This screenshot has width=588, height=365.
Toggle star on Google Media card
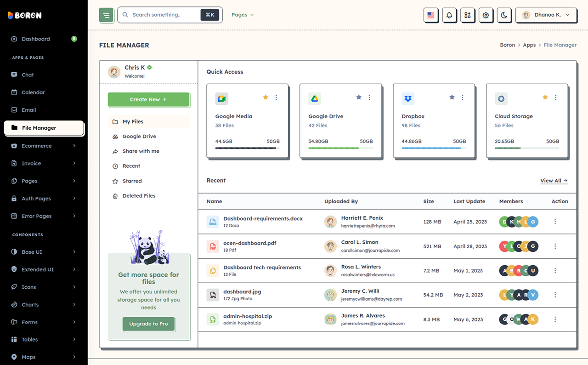(266, 97)
